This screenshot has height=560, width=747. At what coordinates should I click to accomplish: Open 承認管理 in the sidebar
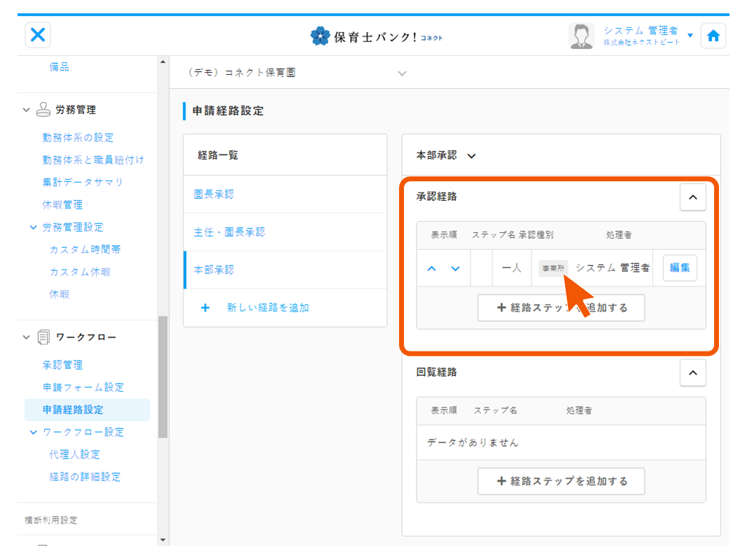pyautogui.click(x=62, y=365)
